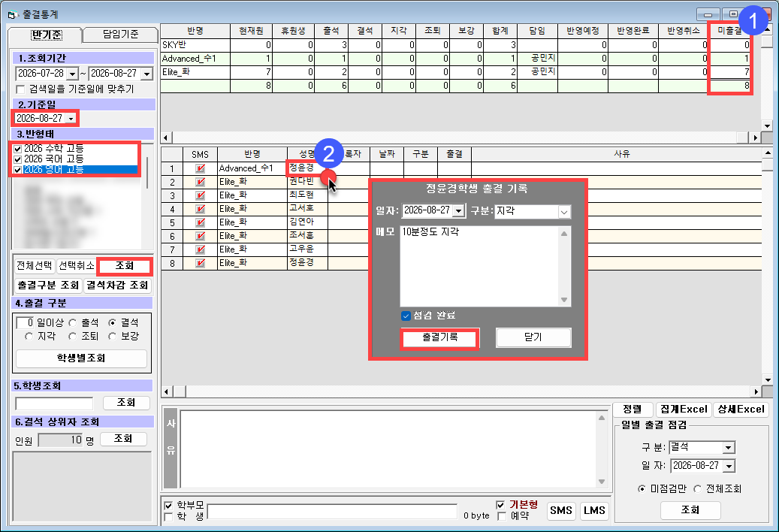
Task: Toggle SMS checkbox for row 8 정윤경
Action: click(x=201, y=263)
